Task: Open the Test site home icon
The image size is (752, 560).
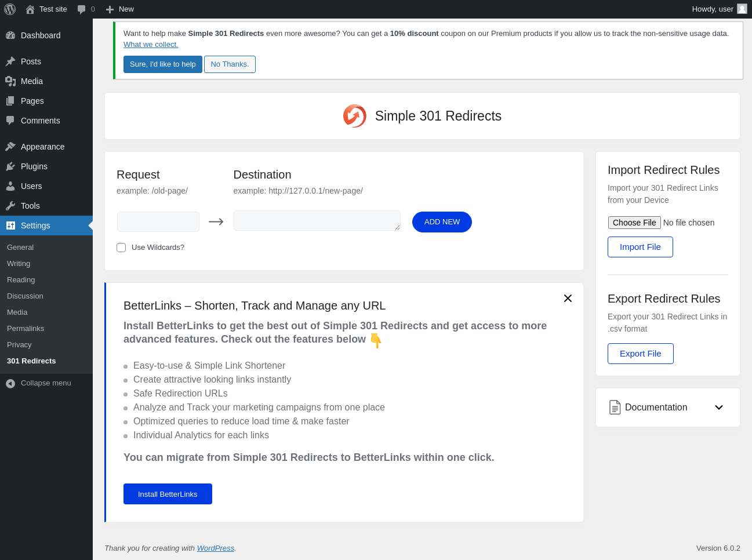Action: [30, 9]
